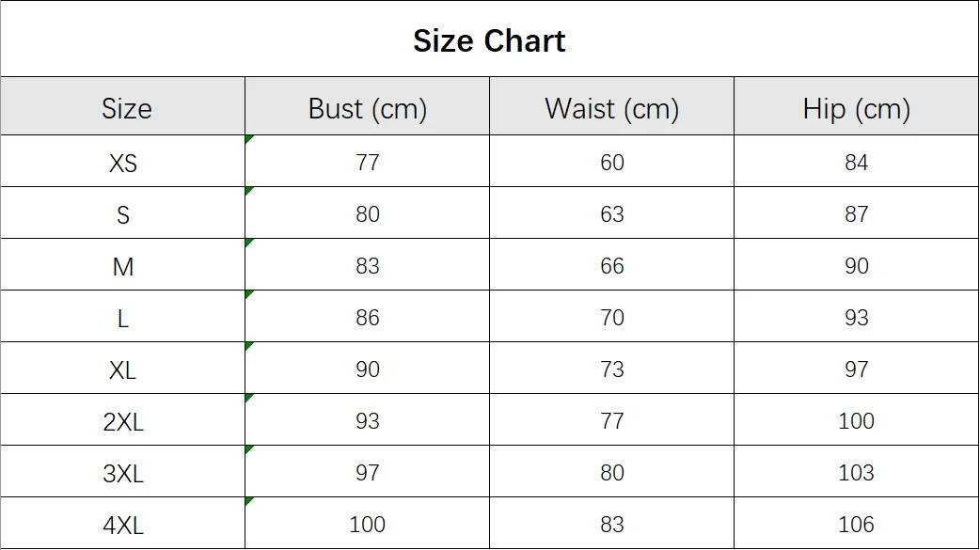Click the Bust (cm) column header
The image size is (980, 550).
tap(368, 106)
